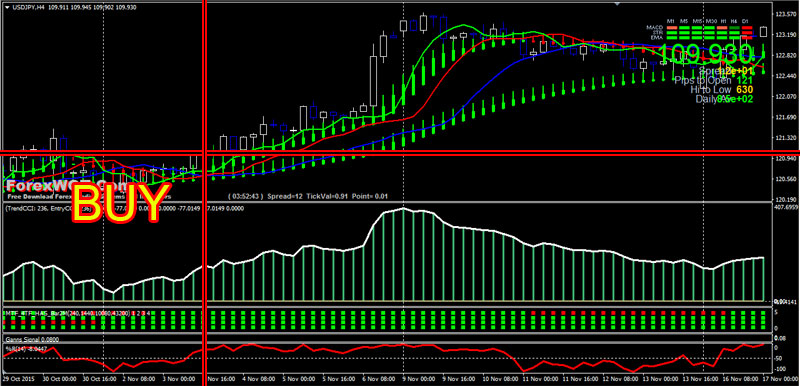Click the 123.570 price axis label
800x386 pixels.
coord(785,14)
